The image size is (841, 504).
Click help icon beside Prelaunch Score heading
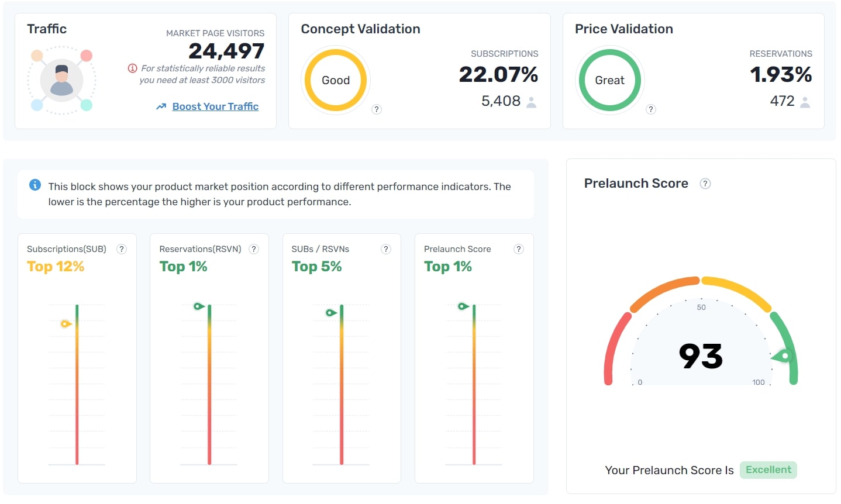[x=705, y=183]
